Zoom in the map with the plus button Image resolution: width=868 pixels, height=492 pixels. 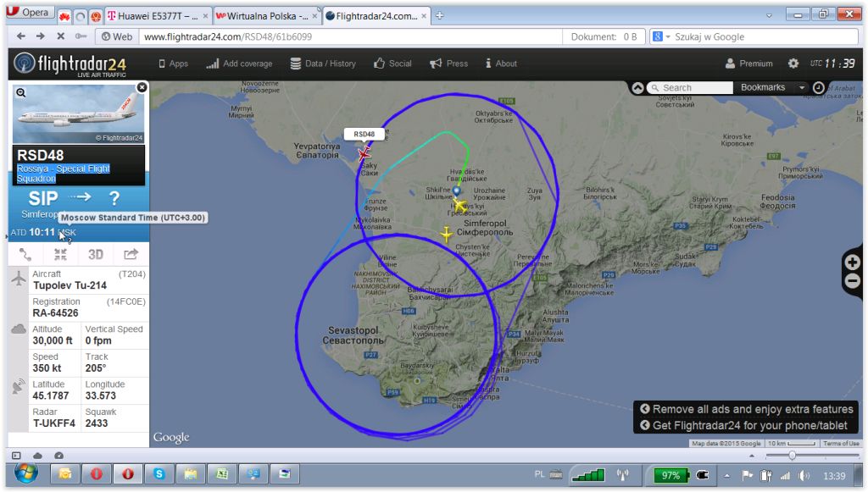[853, 262]
